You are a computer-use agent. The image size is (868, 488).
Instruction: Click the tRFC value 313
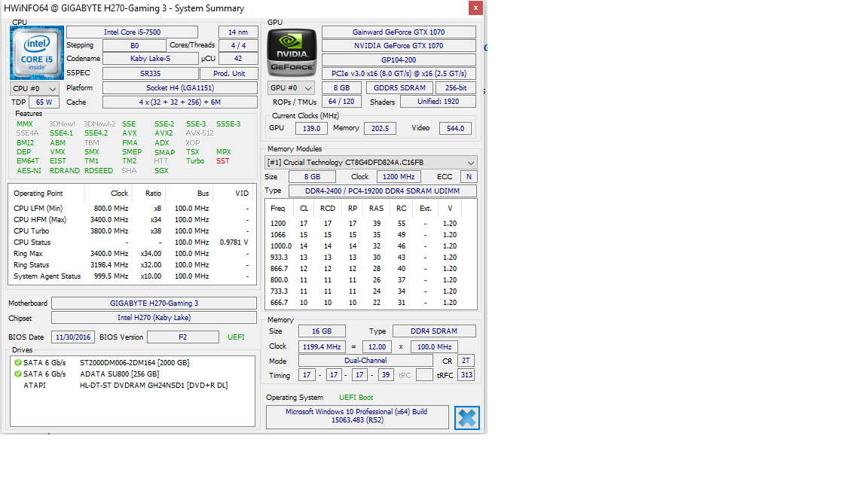(466, 374)
